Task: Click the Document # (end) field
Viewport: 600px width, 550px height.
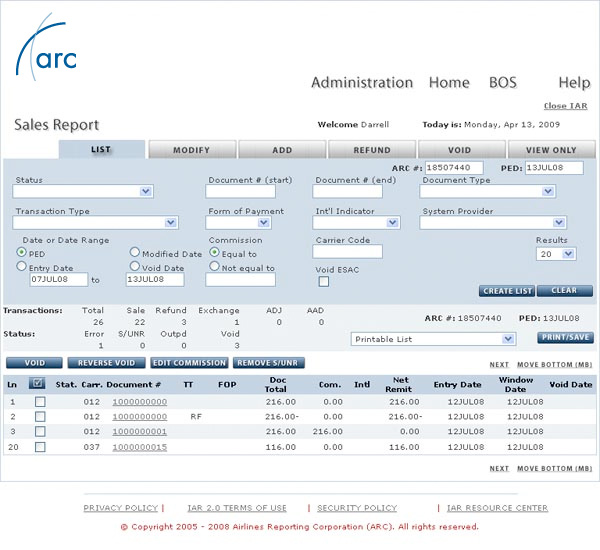Action: click(347, 191)
